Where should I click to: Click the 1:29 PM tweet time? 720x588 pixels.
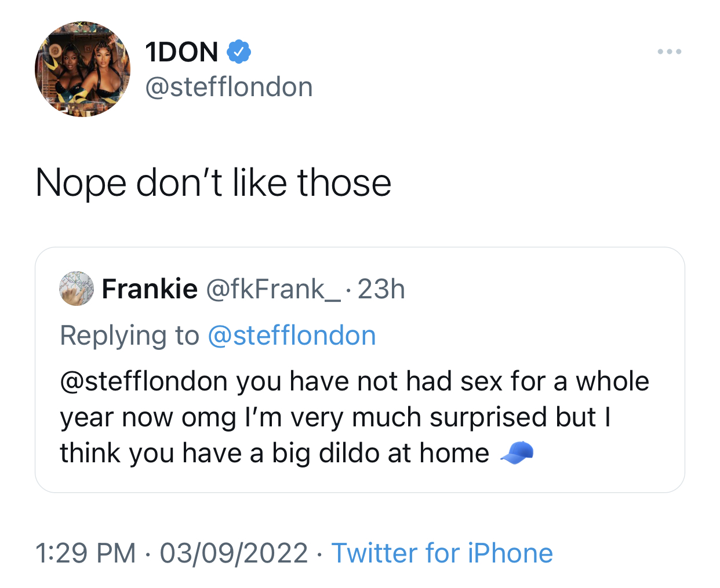(x=86, y=553)
